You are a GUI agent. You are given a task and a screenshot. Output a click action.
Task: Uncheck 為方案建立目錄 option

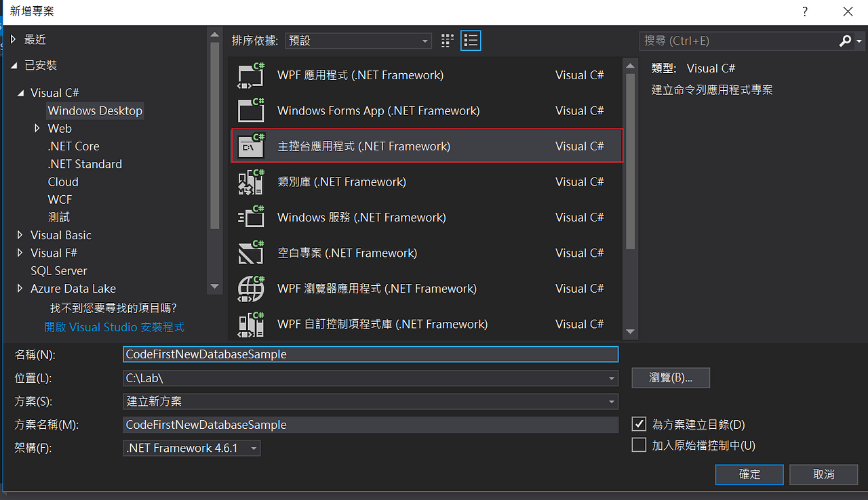[x=638, y=423]
